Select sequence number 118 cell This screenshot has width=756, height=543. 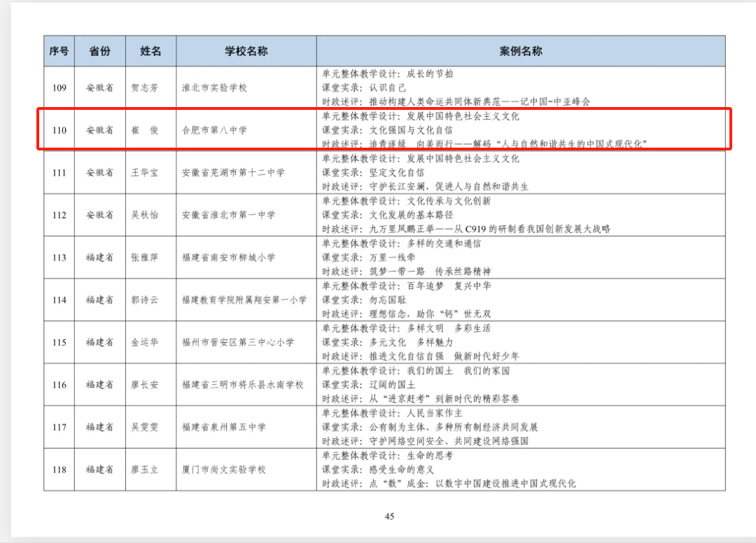[x=59, y=470]
